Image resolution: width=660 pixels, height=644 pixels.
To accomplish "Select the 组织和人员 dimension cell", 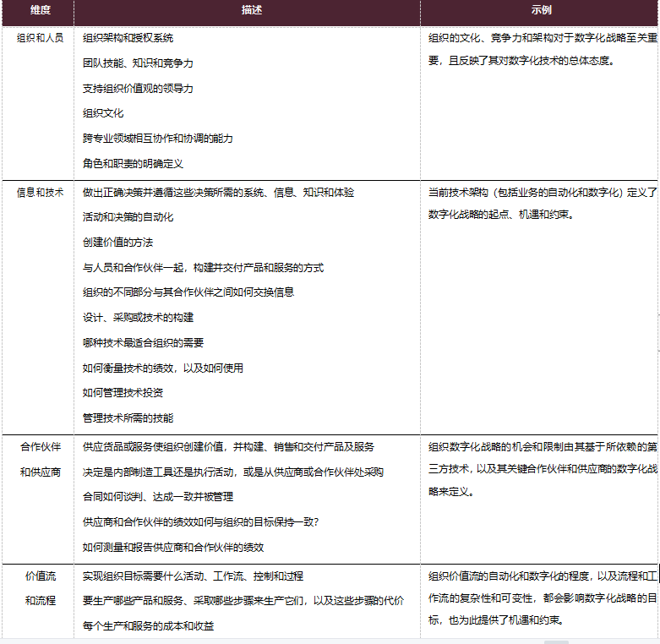I will tap(40, 38).
